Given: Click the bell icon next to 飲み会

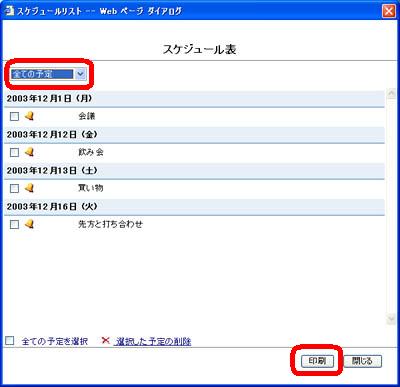Looking at the screenshot, I should 30,152.
